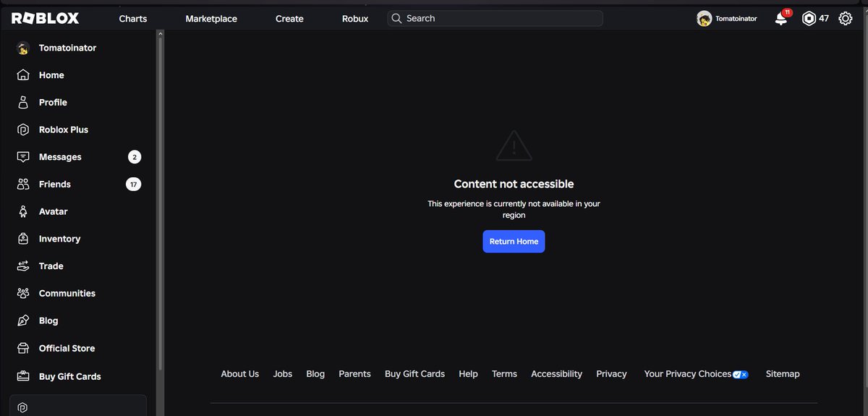868x416 pixels.
Task: Open the settings gear icon
Action: point(845,19)
